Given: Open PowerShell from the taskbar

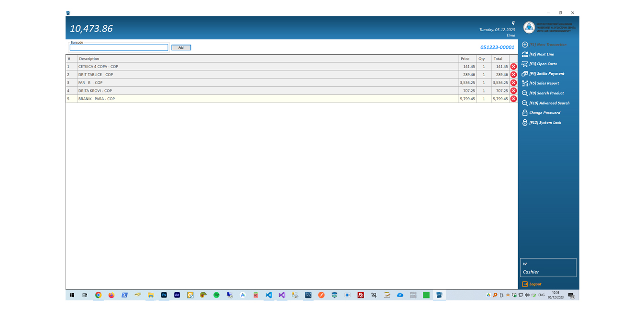Looking at the screenshot, I should pyautogui.click(x=124, y=295).
